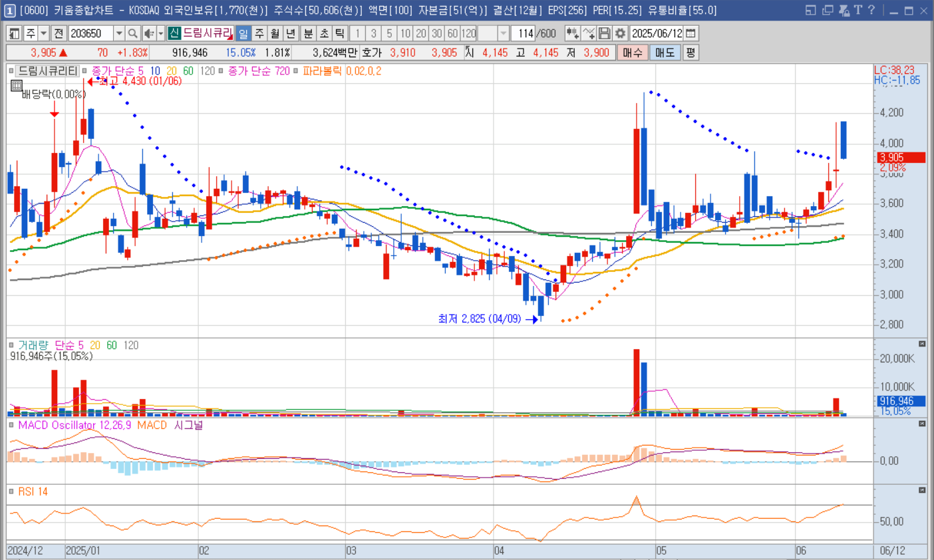Expand the 파라볼릭 indicator marker
This screenshot has height=560, width=934.
(296, 70)
